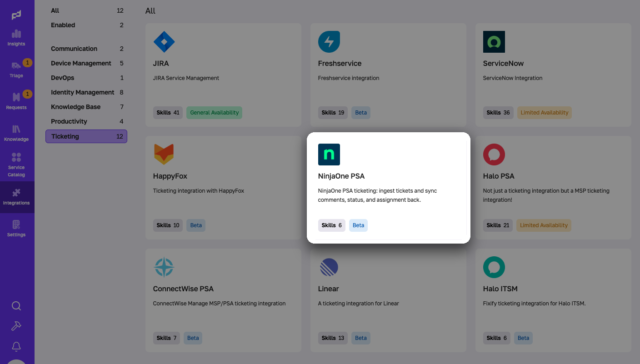Open Service Catalog in sidebar
Screen dimensions: 640x364
point(16,165)
